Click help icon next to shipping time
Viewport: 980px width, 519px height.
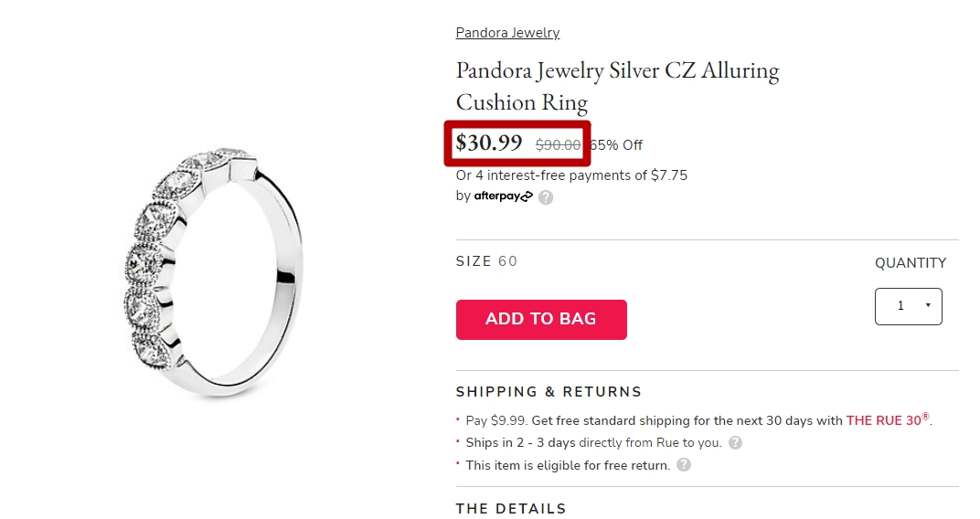click(736, 443)
